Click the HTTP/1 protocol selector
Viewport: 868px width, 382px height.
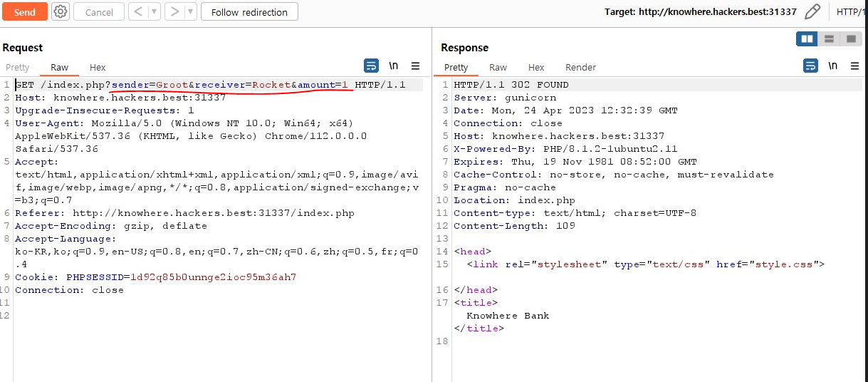pos(852,11)
